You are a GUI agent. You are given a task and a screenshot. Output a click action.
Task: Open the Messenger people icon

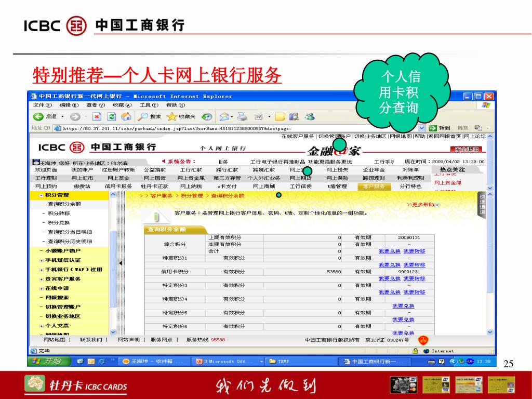(310, 117)
